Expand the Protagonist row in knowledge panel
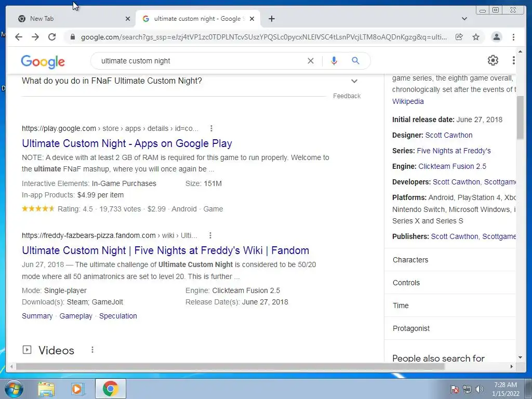The width and height of the screenshot is (532, 399). click(x=450, y=328)
